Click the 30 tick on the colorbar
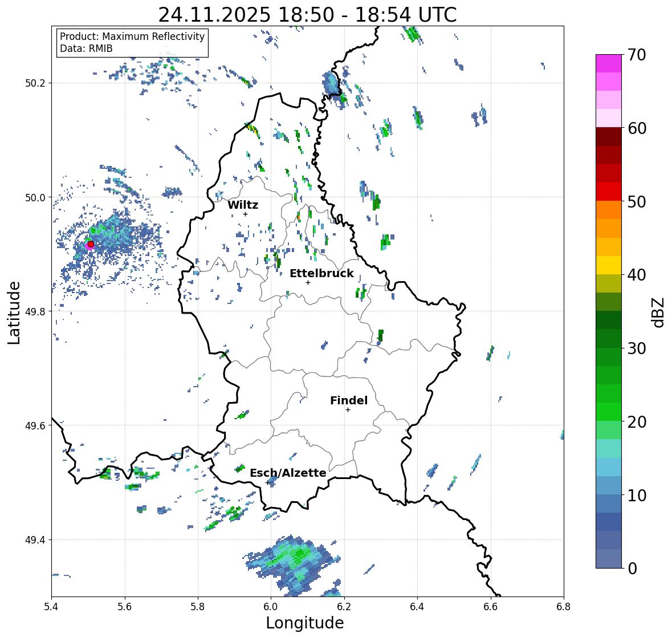This screenshot has width=672, height=637. (x=637, y=348)
